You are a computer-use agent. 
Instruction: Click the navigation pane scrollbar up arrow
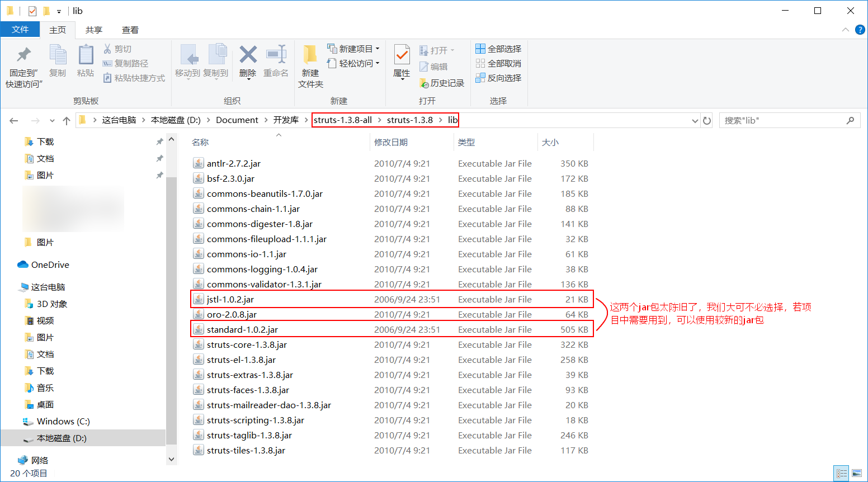point(171,140)
